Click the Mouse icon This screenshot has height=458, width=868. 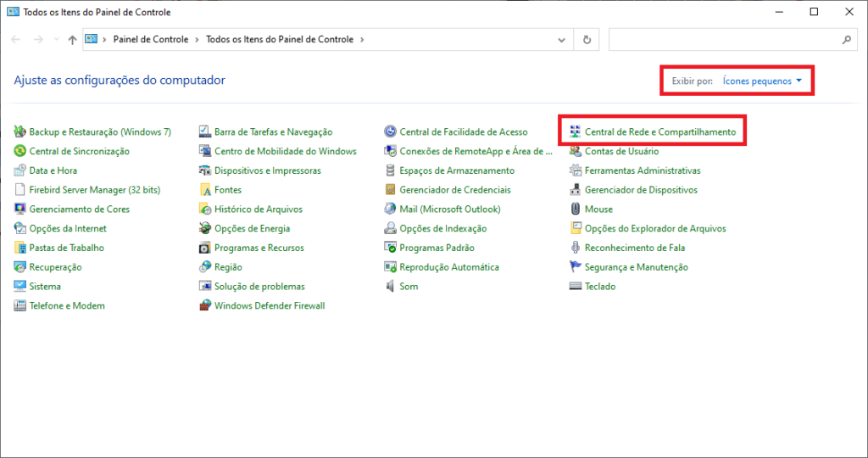576,209
